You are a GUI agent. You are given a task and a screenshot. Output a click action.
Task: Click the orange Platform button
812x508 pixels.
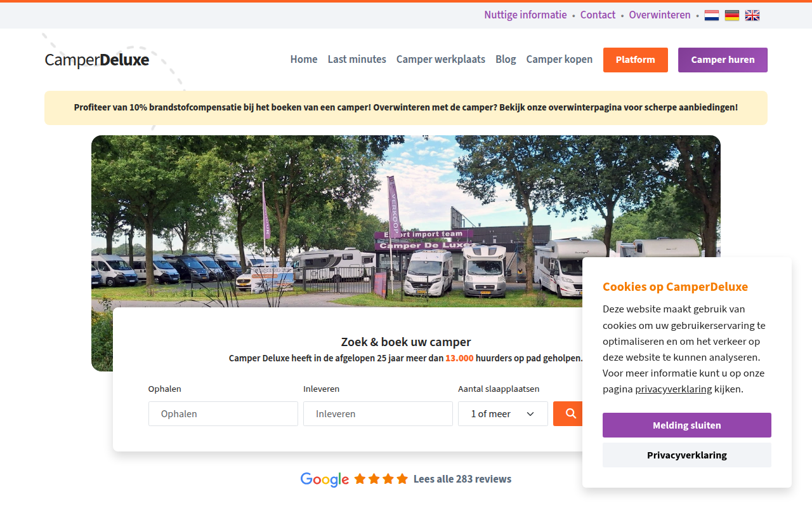click(x=636, y=60)
